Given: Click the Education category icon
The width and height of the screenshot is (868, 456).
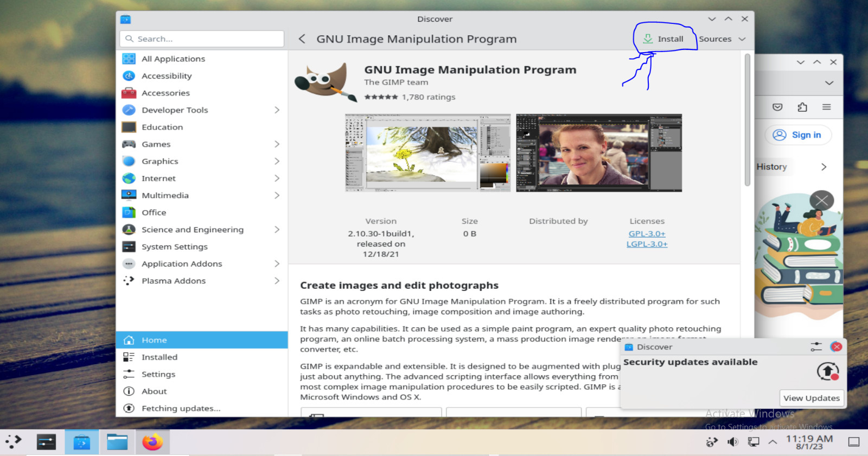Looking at the screenshot, I should point(129,127).
